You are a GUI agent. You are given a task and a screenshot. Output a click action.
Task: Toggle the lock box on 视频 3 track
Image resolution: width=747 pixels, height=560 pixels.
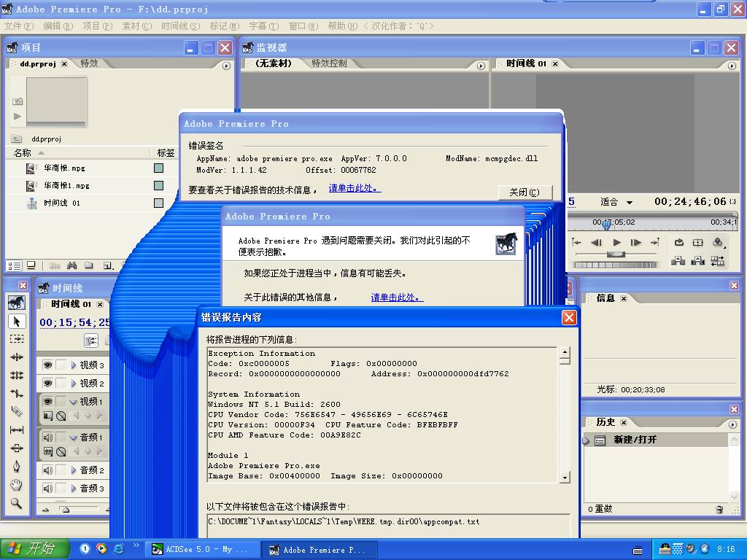coord(61,365)
